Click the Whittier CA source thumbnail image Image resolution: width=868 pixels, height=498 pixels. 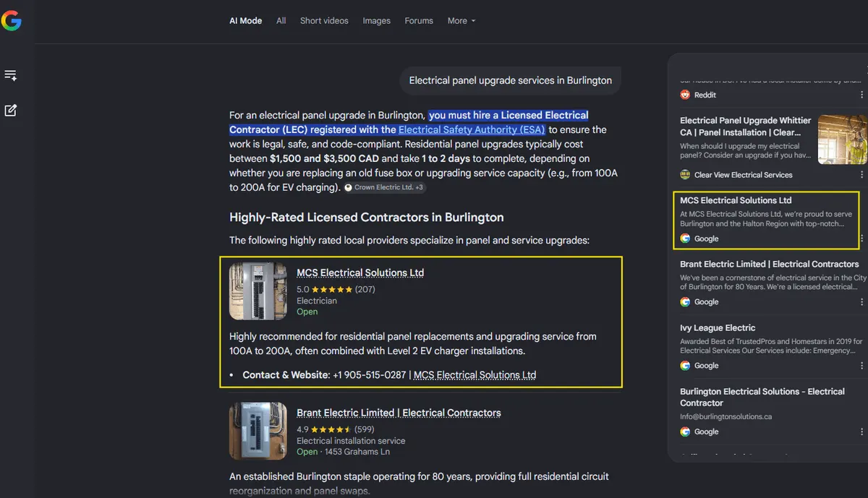pyautogui.click(x=843, y=139)
